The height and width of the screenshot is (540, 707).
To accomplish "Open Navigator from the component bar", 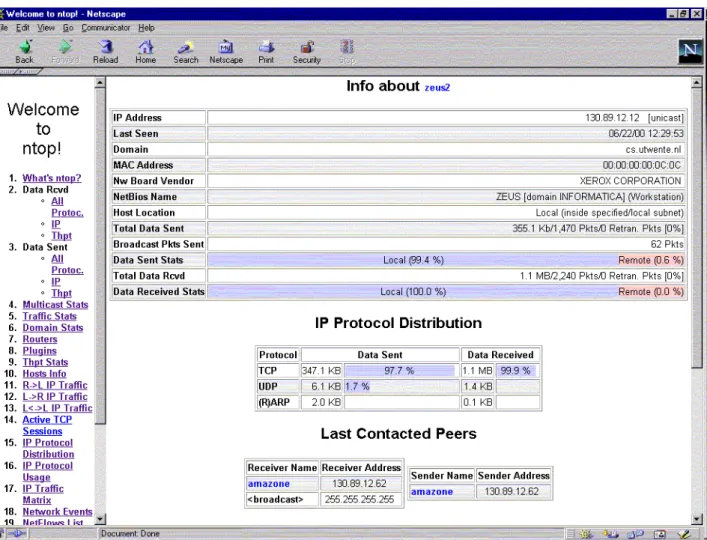I will click(x=586, y=534).
